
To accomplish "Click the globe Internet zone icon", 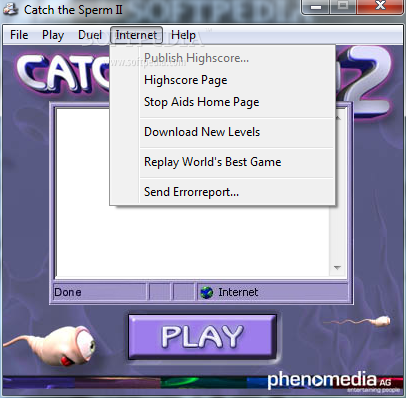I will coord(207,293).
